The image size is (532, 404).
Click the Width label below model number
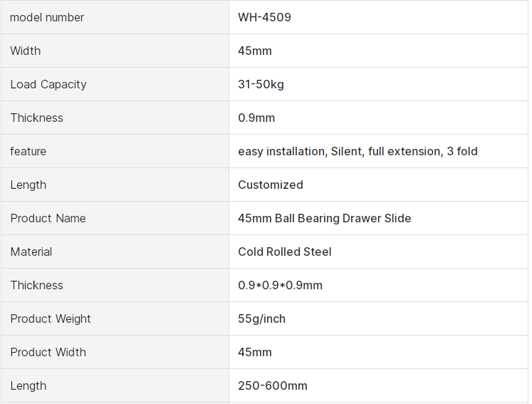tap(26, 51)
